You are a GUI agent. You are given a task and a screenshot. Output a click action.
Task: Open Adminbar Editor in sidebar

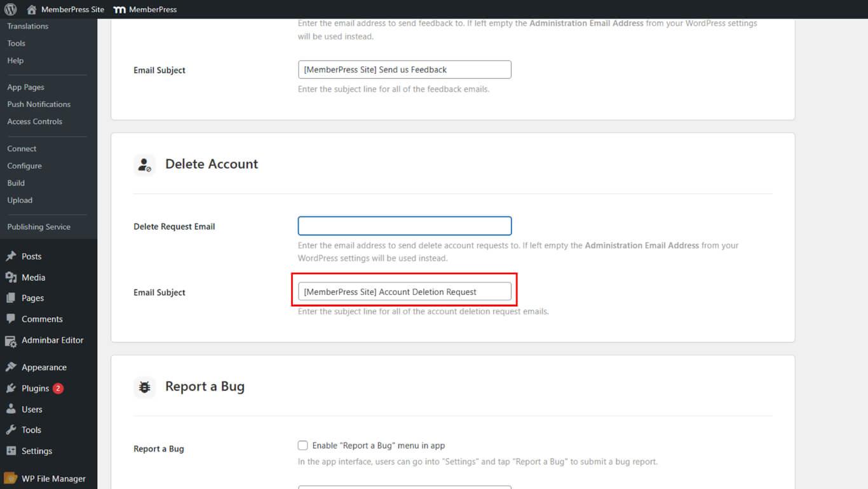[52, 340]
